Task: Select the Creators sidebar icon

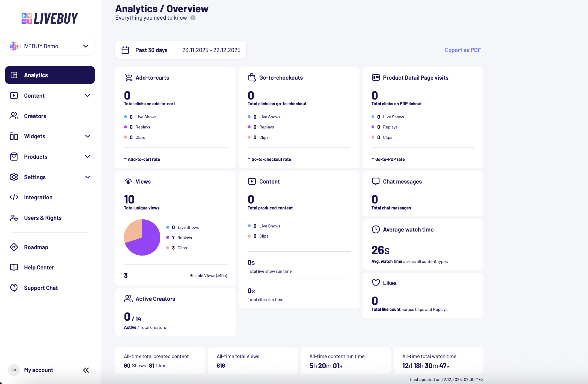Action: point(14,116)
